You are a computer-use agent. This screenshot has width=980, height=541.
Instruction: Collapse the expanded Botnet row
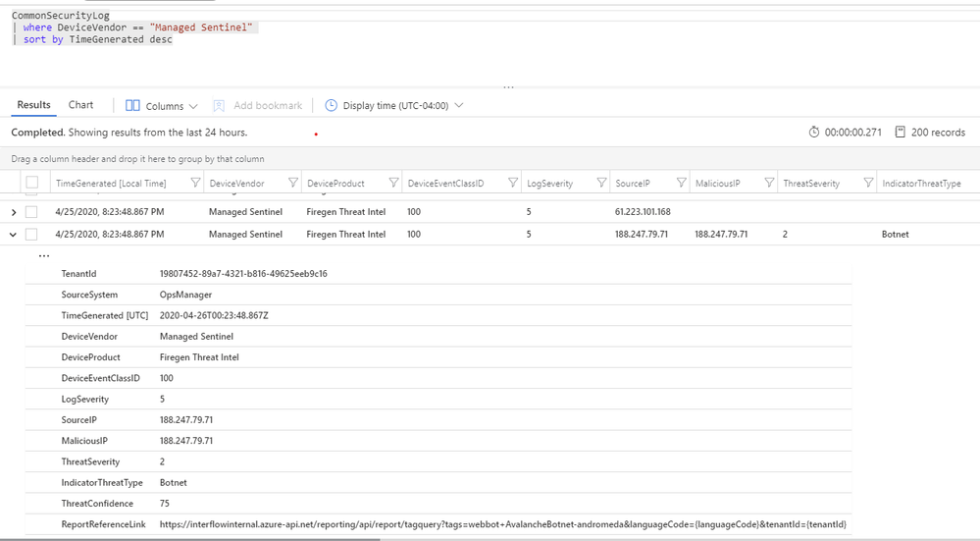tap(13, 235)
